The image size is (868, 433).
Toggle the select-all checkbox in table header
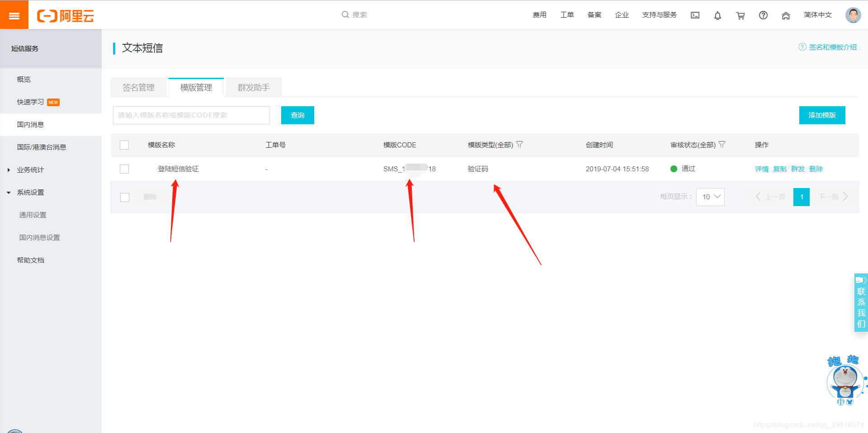[124, 145]
